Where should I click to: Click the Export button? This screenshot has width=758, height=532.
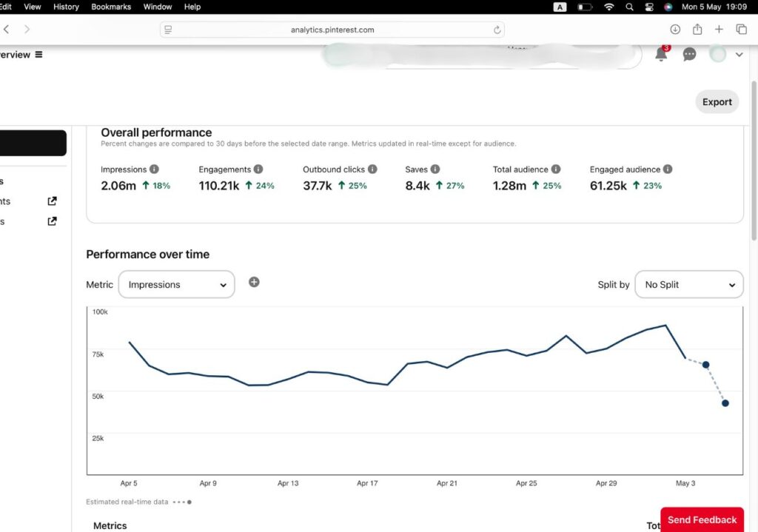coord(717,102)
